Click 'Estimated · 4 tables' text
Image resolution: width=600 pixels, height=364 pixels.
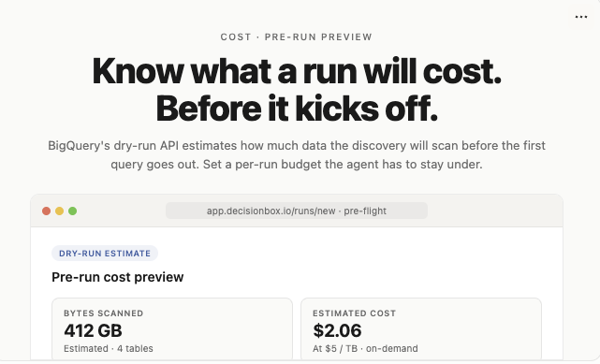109,349
